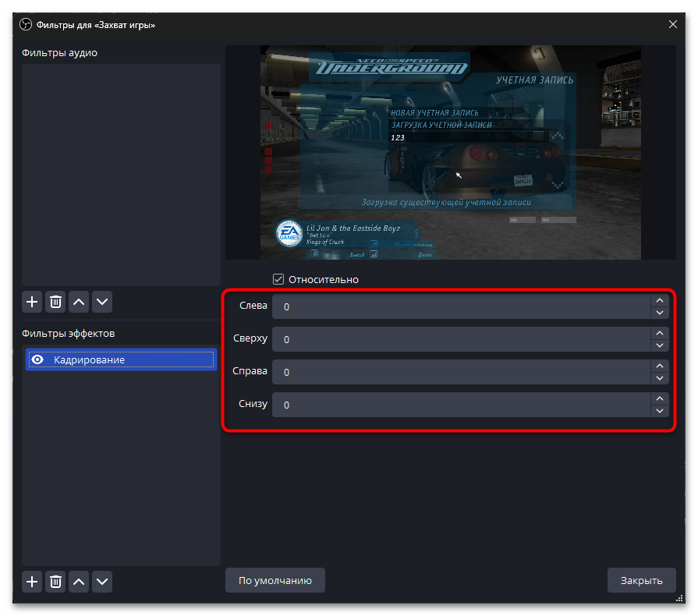The image size is (698, 616).
Task: Decrease the Слева crop value
Action: pyautogui.click(x=660, y=313)
